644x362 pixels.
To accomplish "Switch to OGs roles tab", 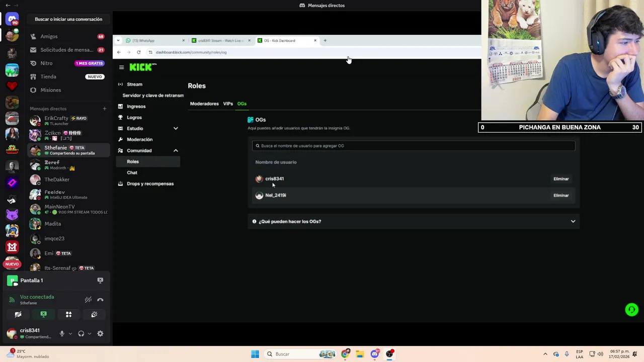I will 242,104.
